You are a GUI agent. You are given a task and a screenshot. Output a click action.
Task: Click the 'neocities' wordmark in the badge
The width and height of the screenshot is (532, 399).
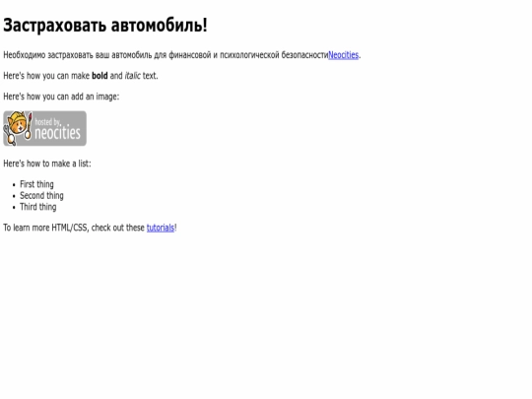pyautogui.click(x=58, y=133)
